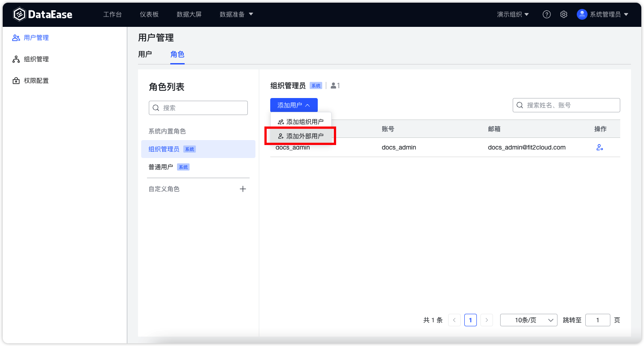The height and width of the screenshot is (346, 644).
Task: Select the 组织管理员 role
Action: (x=198, y=149)
